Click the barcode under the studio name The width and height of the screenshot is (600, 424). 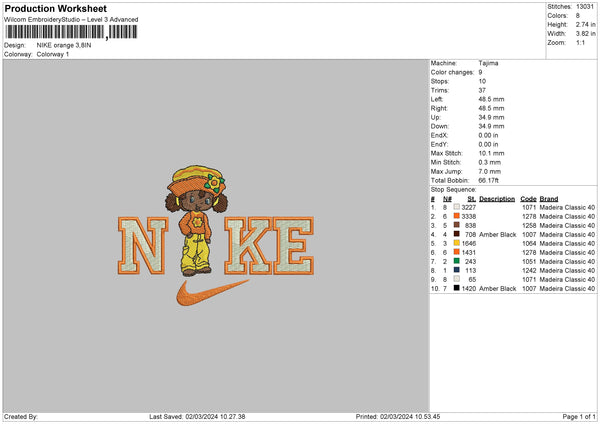[71, 32]
